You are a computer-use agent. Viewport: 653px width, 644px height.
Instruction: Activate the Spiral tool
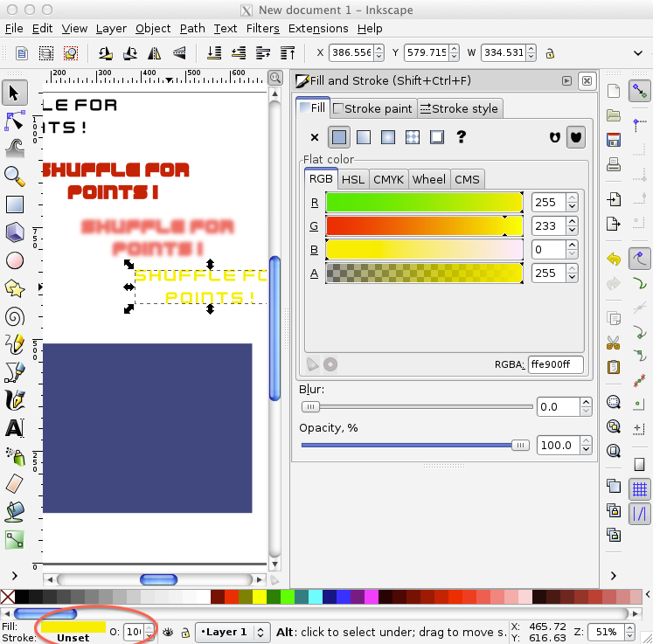[15, 316]
